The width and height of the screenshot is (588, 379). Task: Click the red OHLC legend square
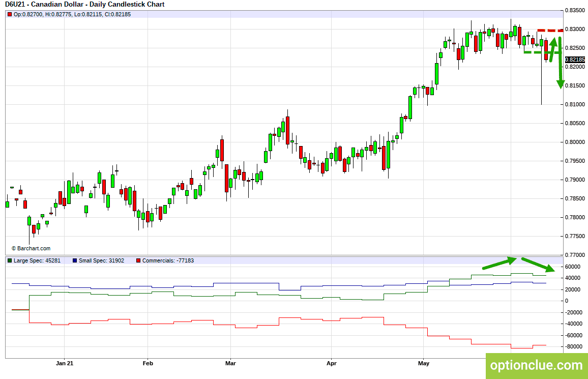point(10,15)
